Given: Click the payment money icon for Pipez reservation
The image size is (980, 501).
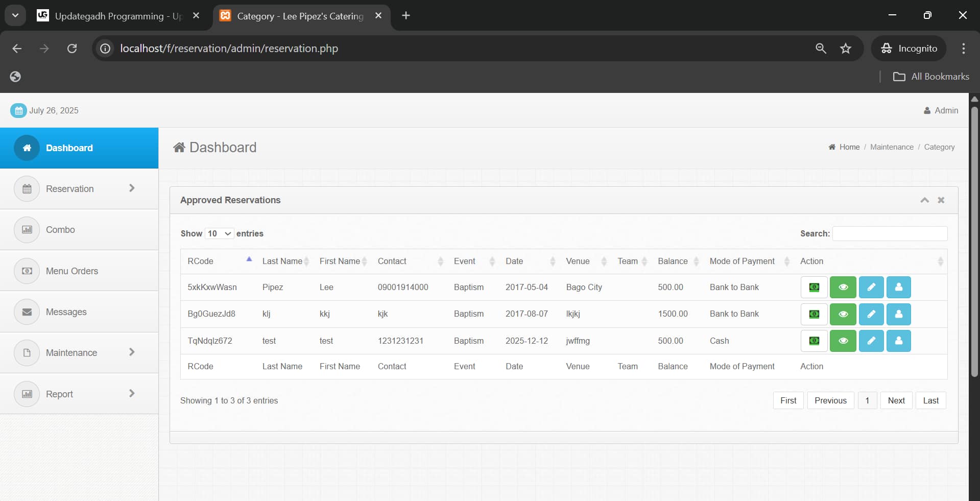Looking at the screenshot, I should [814, 287].
